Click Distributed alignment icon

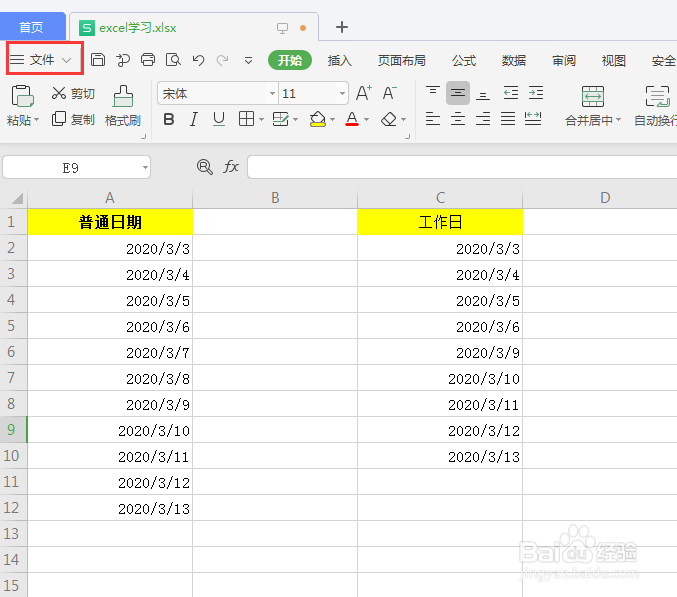click(533, 118)
